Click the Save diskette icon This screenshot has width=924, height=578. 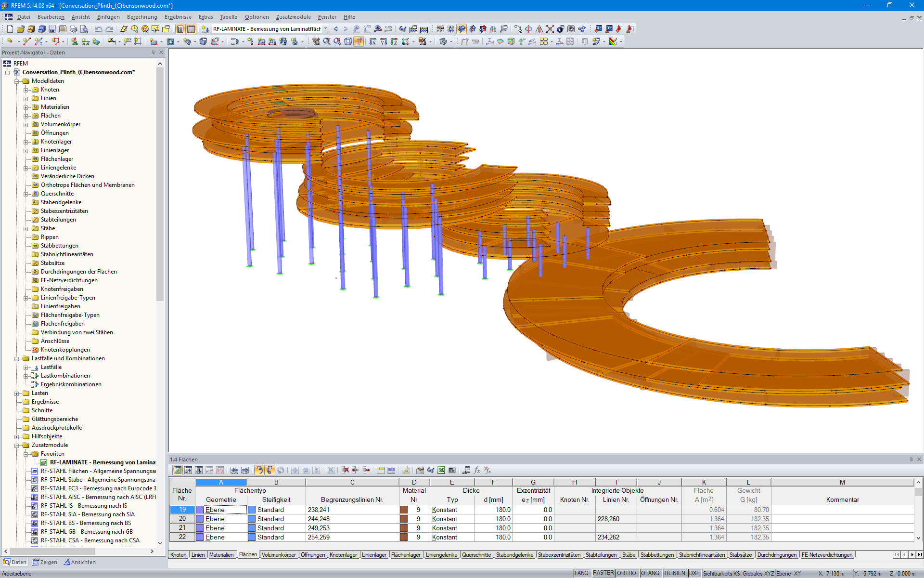click(52, 29)
